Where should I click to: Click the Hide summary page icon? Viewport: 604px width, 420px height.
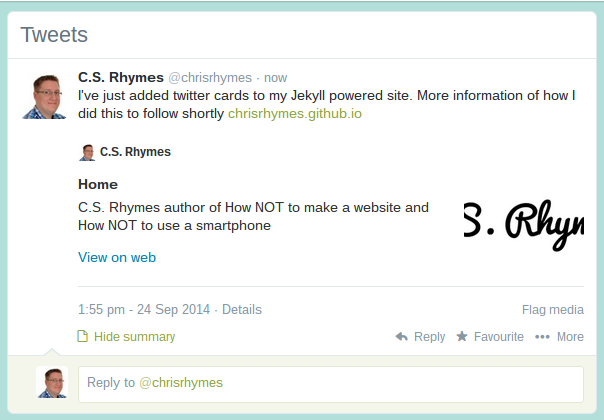82,336
